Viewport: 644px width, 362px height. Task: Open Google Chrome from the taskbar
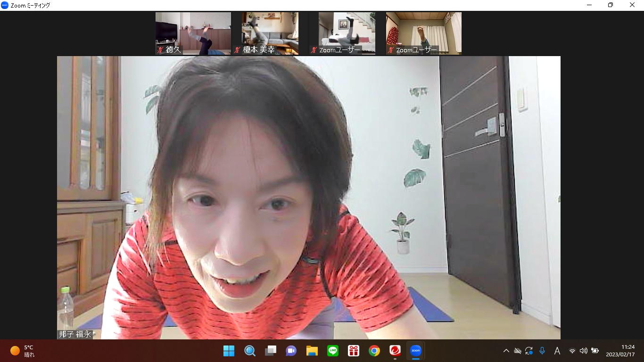coord(374,351)
